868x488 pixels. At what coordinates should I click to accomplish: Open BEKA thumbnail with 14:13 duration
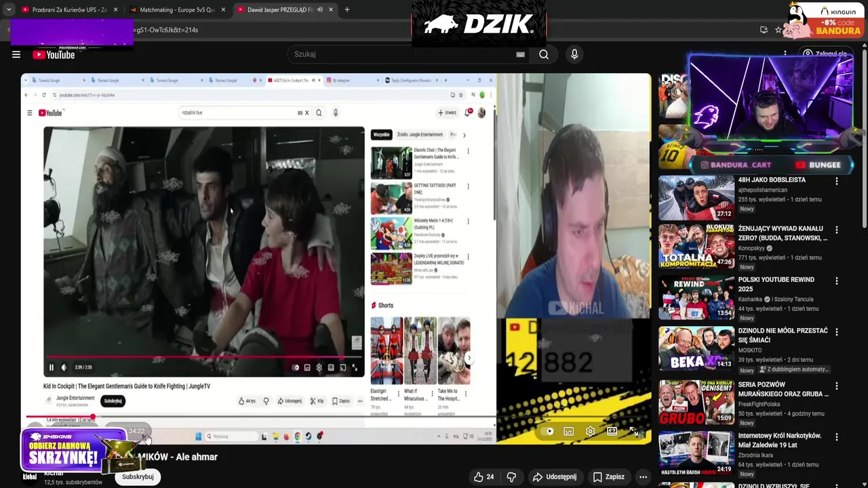(x=696, y=349)
